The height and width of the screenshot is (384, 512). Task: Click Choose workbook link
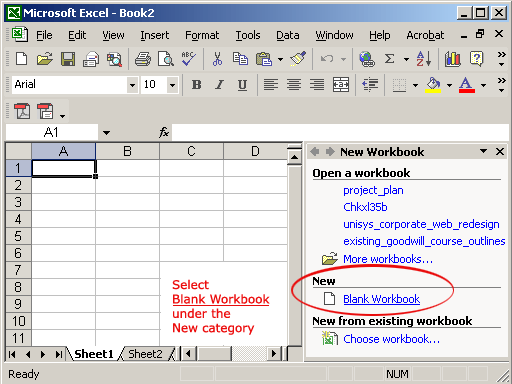(x=391, y=339)
